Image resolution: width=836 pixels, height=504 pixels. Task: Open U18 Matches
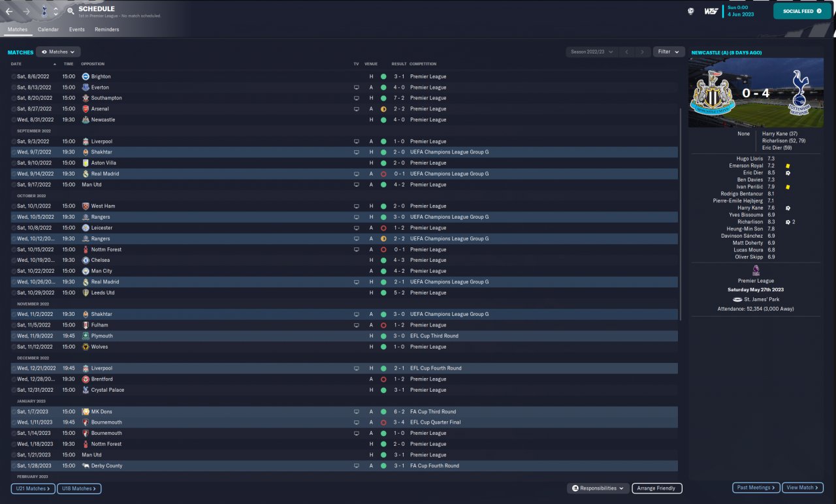pos(79,488)
